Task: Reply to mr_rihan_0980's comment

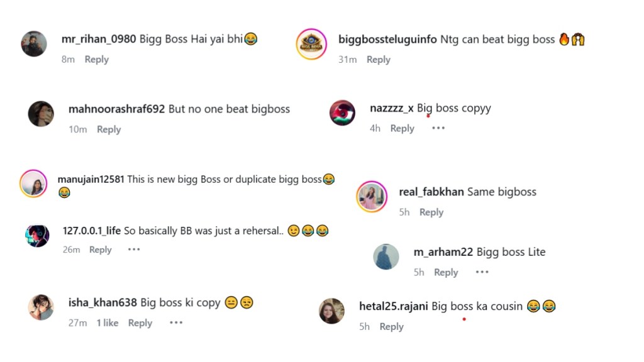Action: 97,60
